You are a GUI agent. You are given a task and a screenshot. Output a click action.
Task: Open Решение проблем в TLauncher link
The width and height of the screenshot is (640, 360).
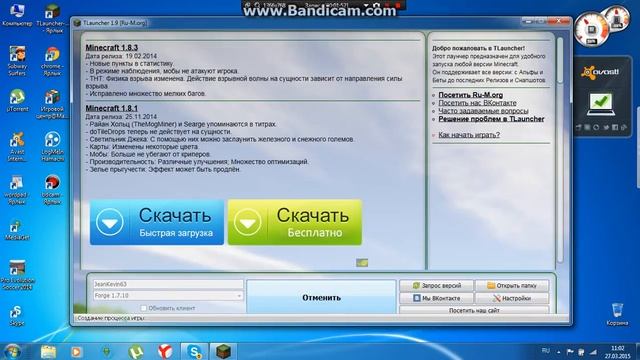click(x=491, y=119)
